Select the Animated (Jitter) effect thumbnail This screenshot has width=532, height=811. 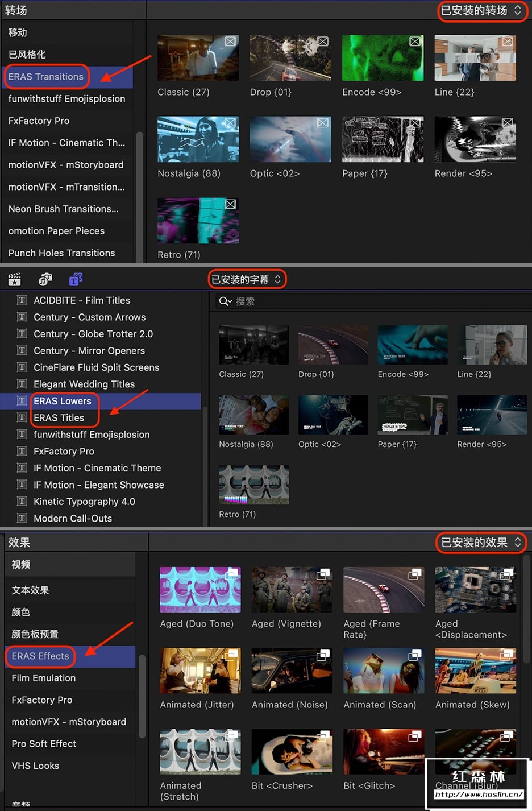(200, 671)
